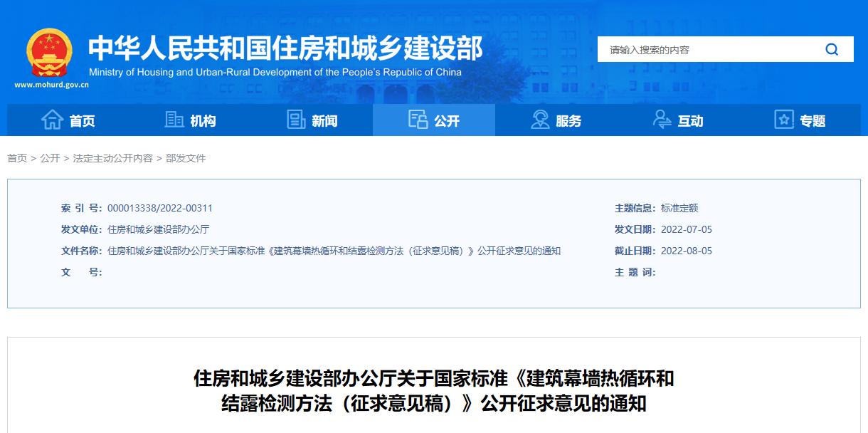Click the magnifier search icon

click(x=832, y=50)
